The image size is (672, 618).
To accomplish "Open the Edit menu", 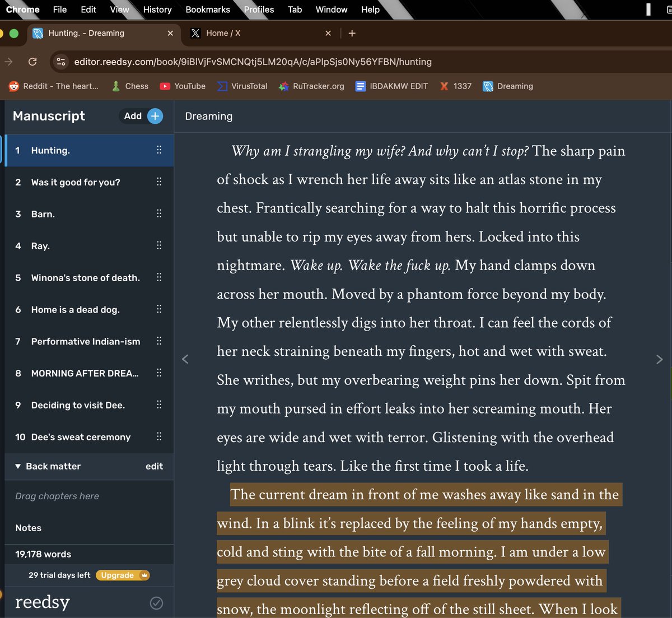I will click(x=88, y=10).
